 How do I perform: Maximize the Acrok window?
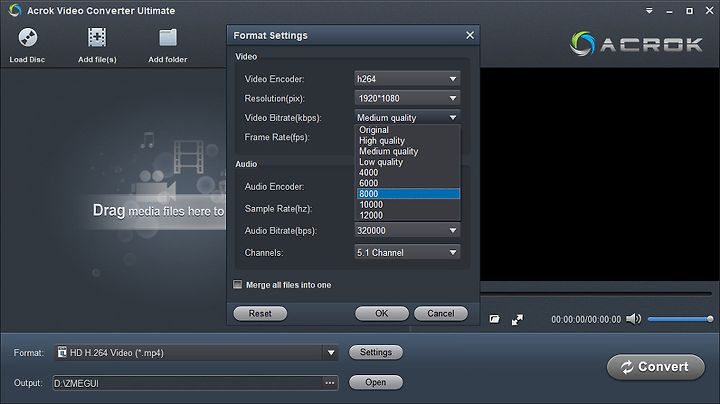[690, 11]
